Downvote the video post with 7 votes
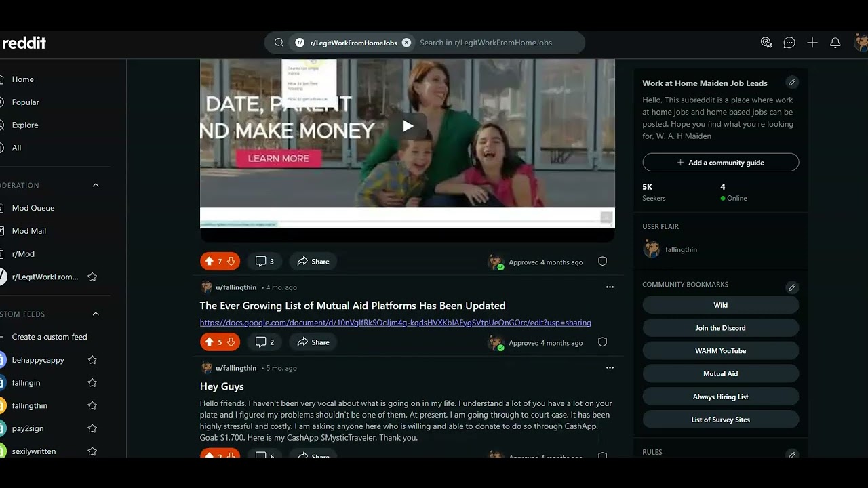 [231, 262]
